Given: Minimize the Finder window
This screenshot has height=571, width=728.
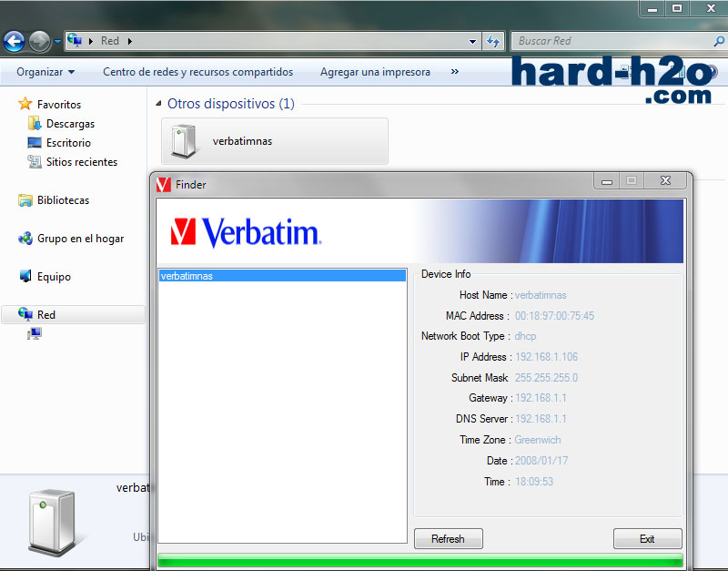Looking at the screenshot, I should coord(606,181).
